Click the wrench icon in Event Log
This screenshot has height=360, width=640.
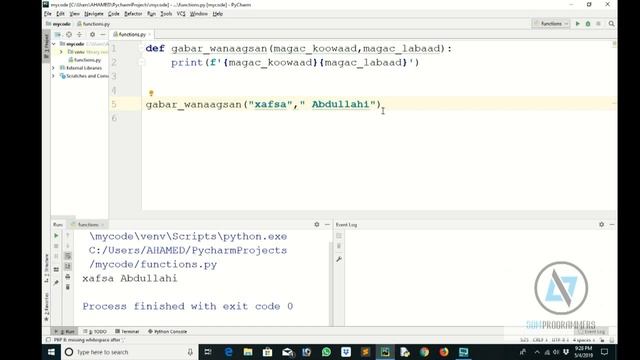pyautogui.click(x=339, y=259)
